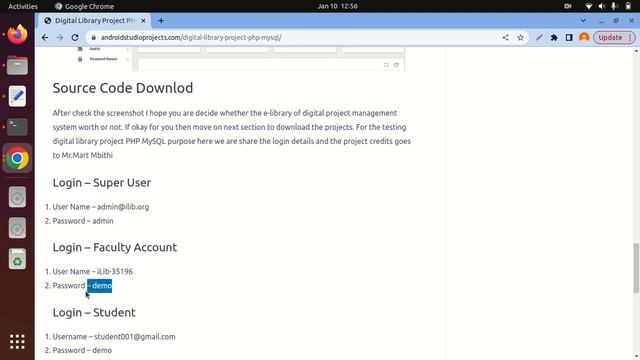Click the Password – admin line
Image resolution: width=640 pixels, height=360 pixels.
click(x=83, y=221)
